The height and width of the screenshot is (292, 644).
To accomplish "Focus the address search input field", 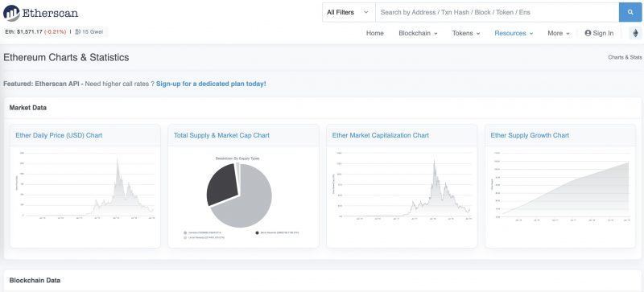I will [x=497, y=12].
